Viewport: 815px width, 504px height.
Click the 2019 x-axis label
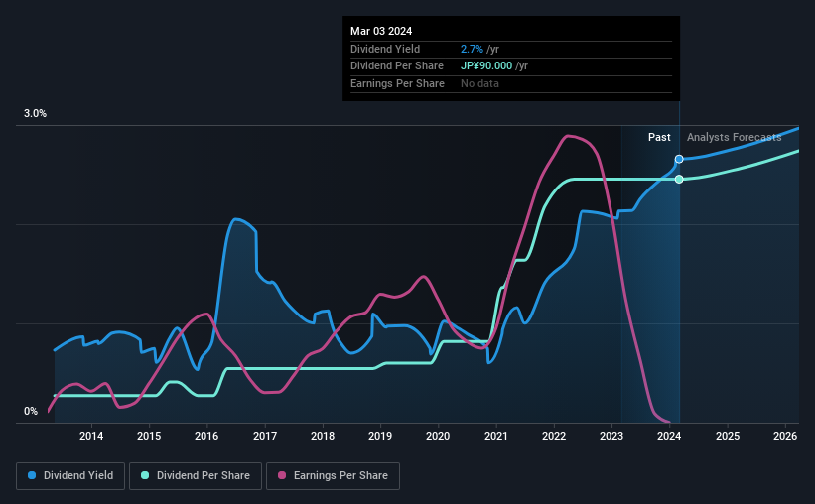[x=380, y=436]
